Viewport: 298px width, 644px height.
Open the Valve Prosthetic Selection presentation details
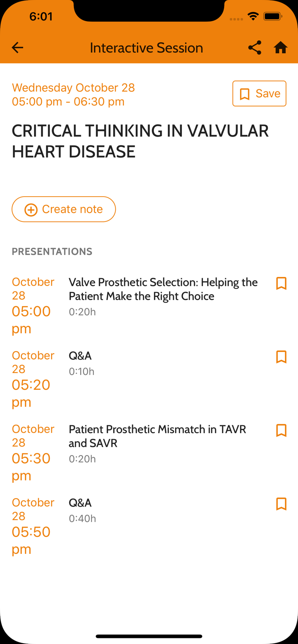coord(163,289)
